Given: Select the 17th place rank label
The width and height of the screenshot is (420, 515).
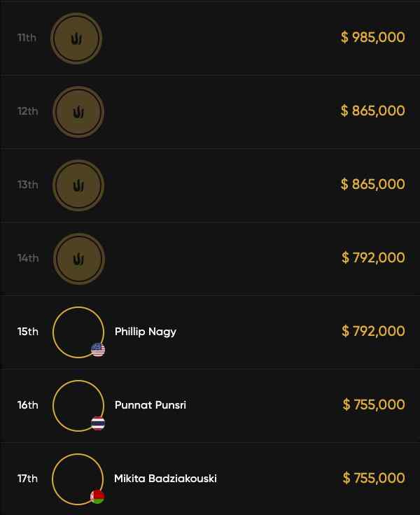Looking at the screenshot, I should point(28,479).
